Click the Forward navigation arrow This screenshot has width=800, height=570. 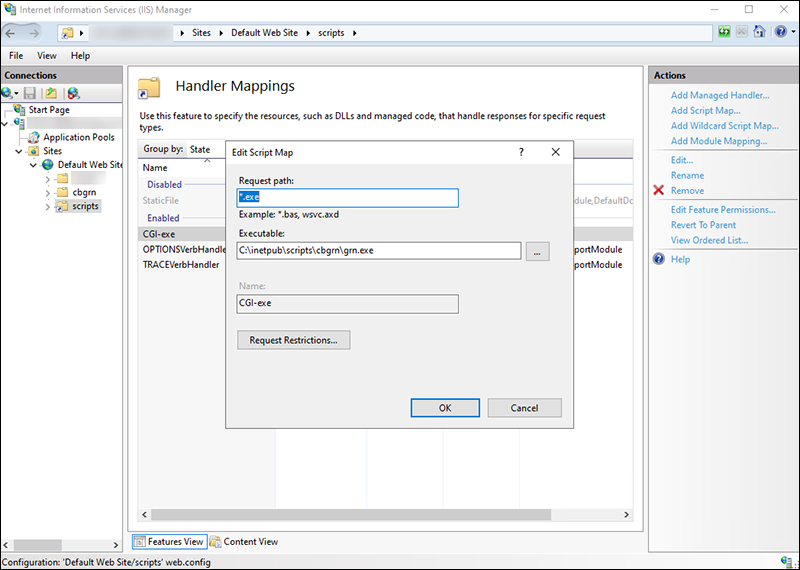coord(34,33)
